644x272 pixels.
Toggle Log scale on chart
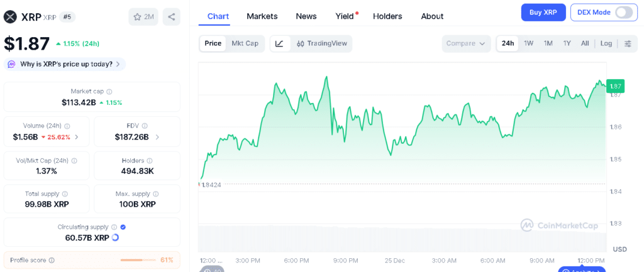pyautogui.click(x=606, y=43)
